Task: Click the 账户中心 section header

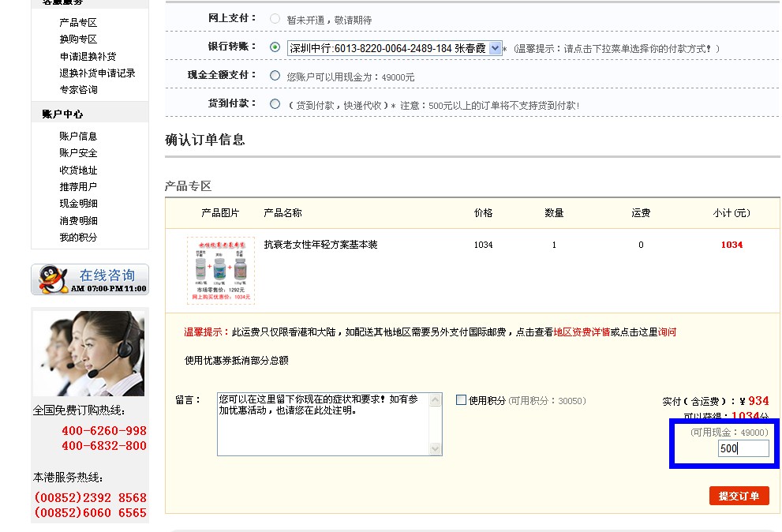Action: 62,114
